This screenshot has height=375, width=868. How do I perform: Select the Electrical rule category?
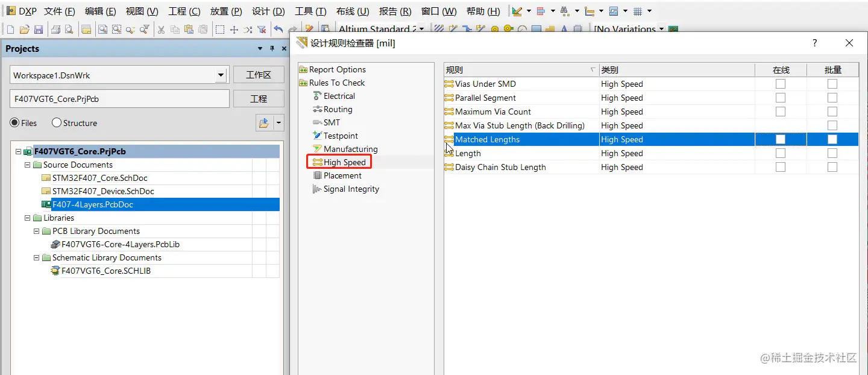tap(339, 96)
